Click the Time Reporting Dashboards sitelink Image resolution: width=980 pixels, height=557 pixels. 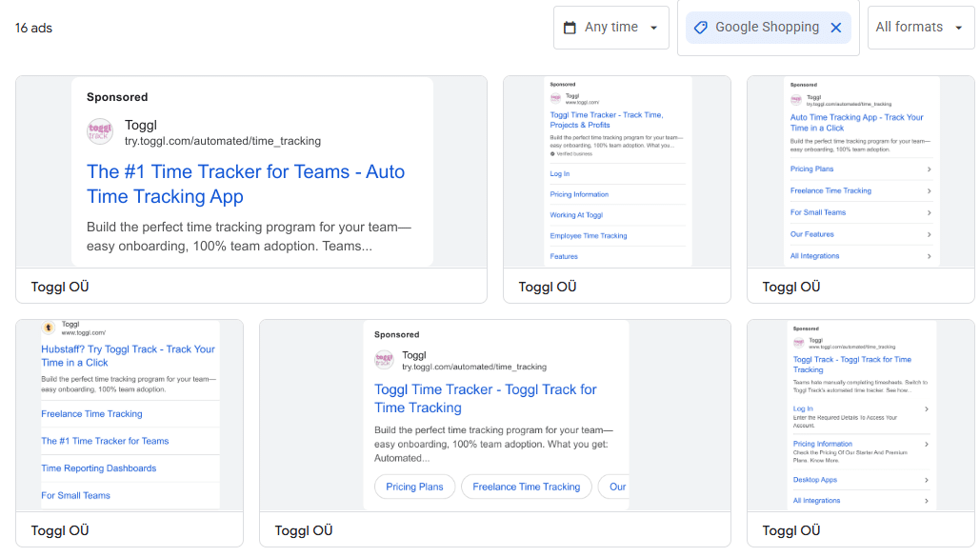98,468
